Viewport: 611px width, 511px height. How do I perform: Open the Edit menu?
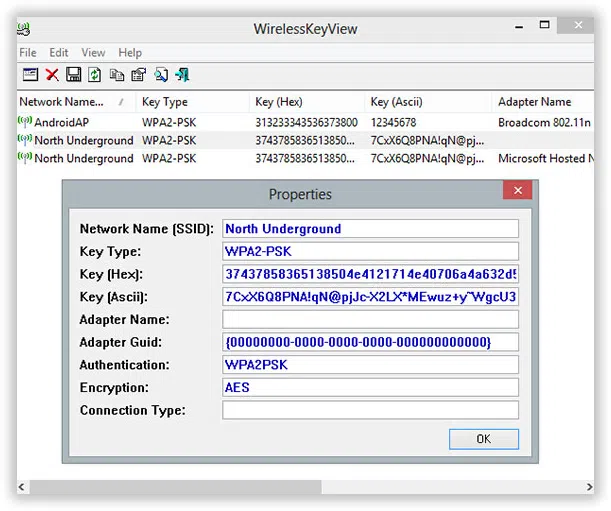tap(59, 52)
